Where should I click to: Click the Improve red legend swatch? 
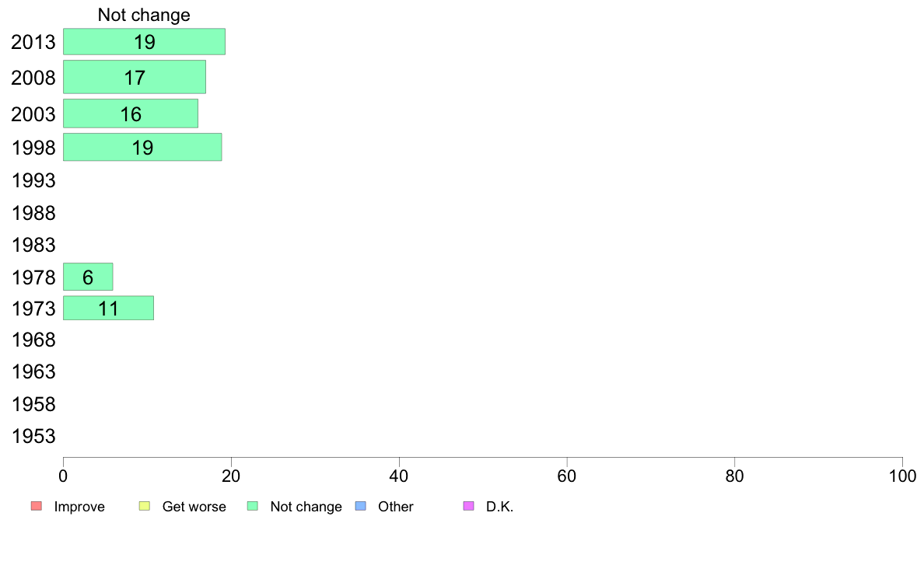[37, 506]
